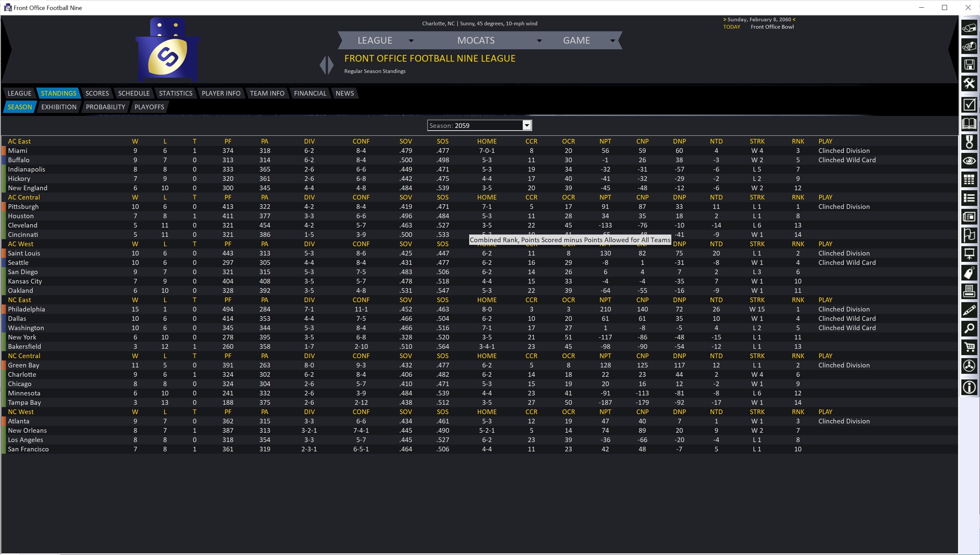Open the newspaper news icon
Screen dimensions: 980x555
(x=970, y=216)
